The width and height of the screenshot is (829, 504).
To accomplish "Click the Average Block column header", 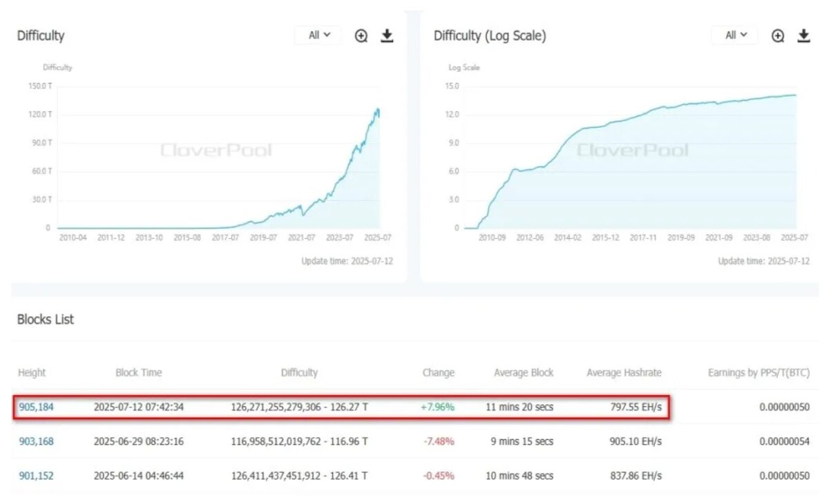I will click(x=524, y=373).
